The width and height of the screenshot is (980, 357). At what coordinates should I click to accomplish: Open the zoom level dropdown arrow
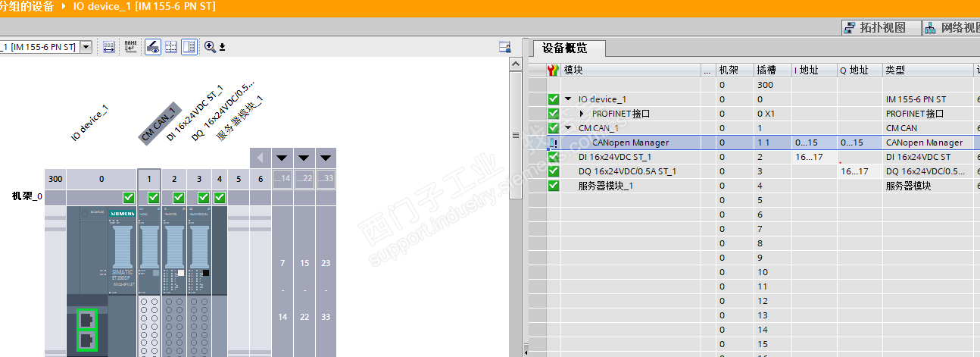click(223, 47)
